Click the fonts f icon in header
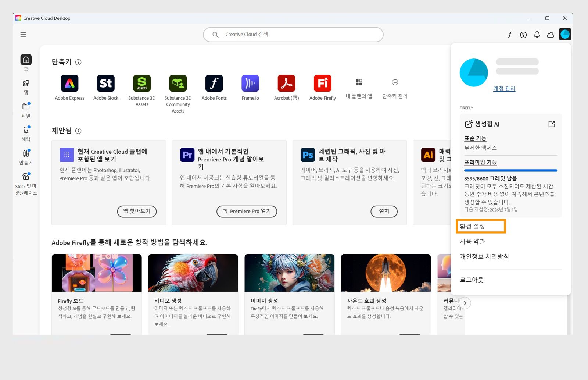The height and width of the screenshot is (380, 588). pyautogui.click(x=510, y=35)
